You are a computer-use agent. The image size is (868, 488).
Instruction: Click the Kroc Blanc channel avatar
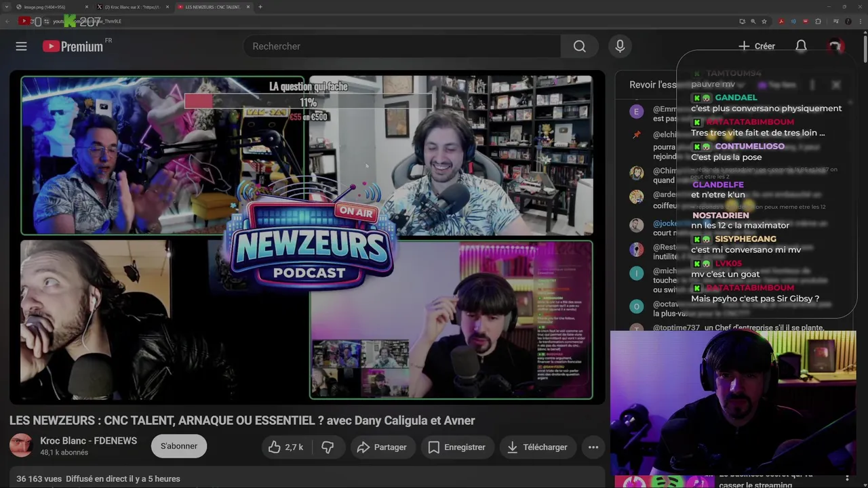21,446
